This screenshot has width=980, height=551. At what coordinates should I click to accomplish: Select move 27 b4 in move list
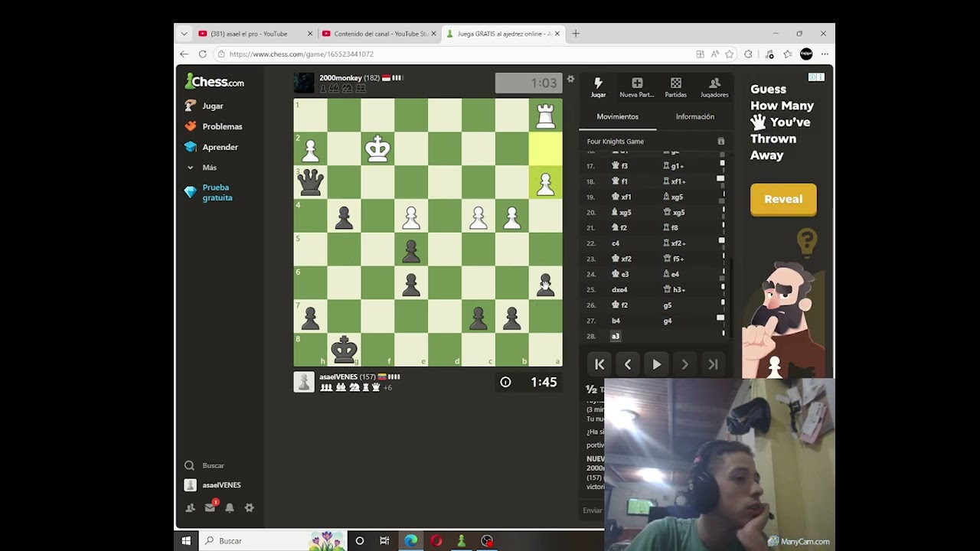(x=616, y=321)
